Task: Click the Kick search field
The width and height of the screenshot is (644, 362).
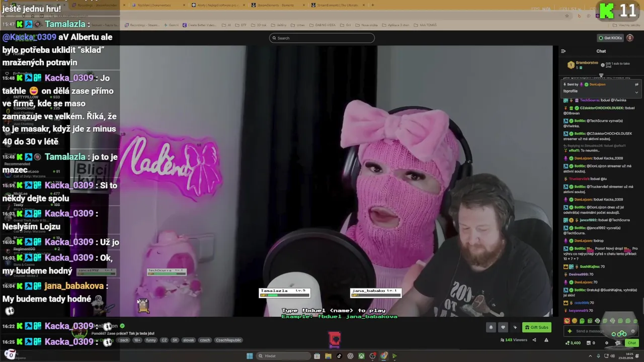Action: pos(322,38)
